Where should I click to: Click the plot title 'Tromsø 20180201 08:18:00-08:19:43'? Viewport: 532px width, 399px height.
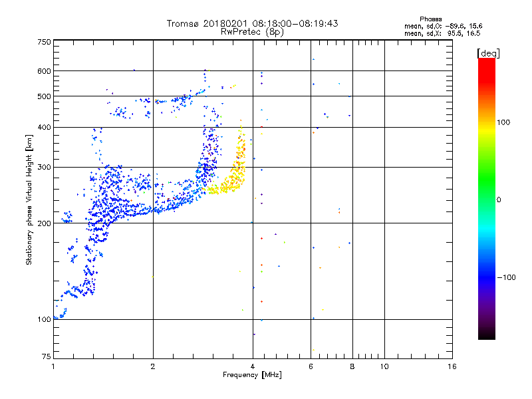pyautogui.click(x=252, y=23)
